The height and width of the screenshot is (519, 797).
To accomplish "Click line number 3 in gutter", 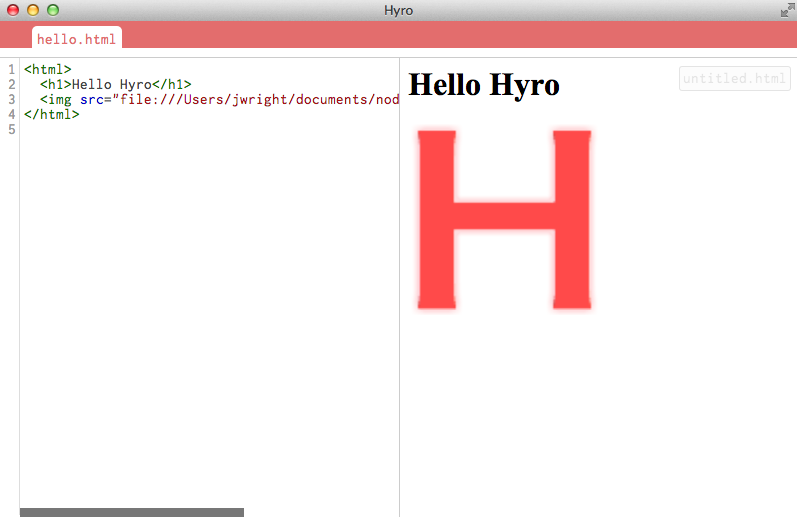I will point(12,100).
